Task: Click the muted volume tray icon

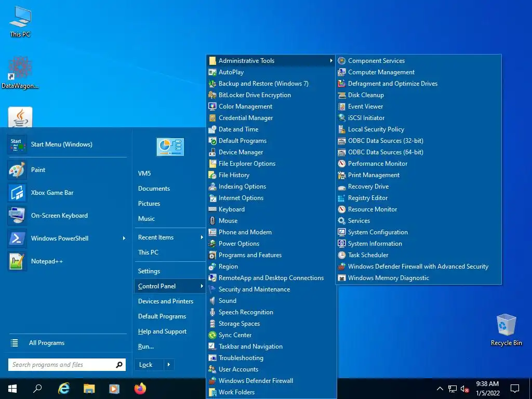Action: pyautogui.click(x=465, y=389)
